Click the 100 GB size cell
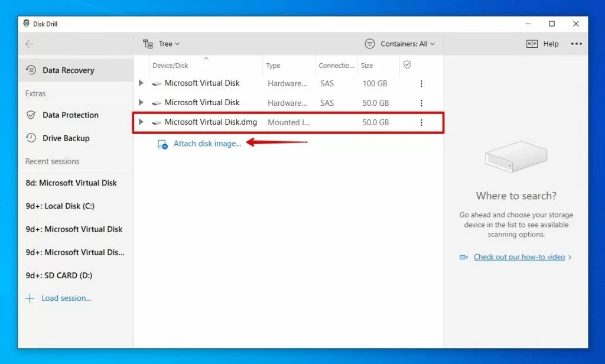 coord(375,83)
